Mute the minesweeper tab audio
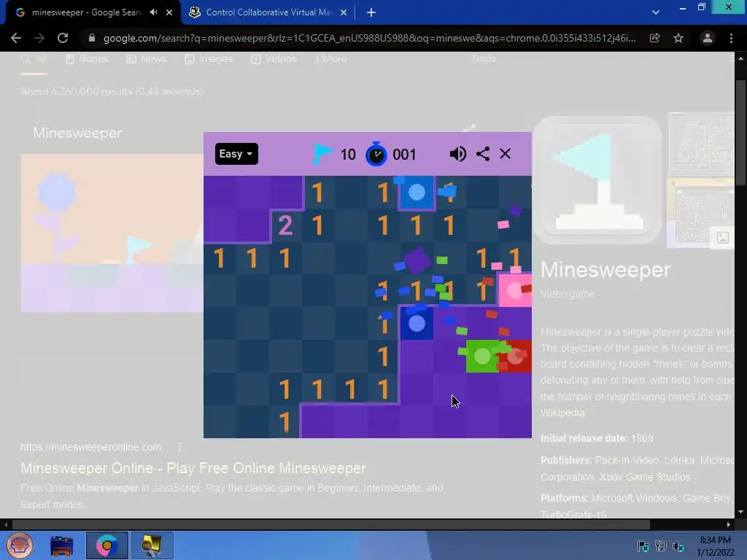This screenshot has width=747, height=560. coord(153,12)
